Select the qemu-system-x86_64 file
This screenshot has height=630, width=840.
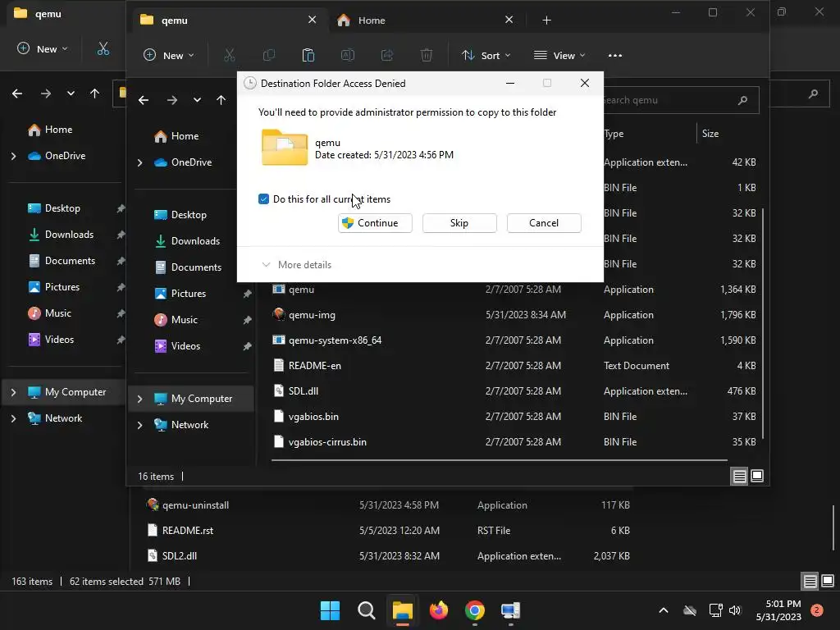point(335,340)
